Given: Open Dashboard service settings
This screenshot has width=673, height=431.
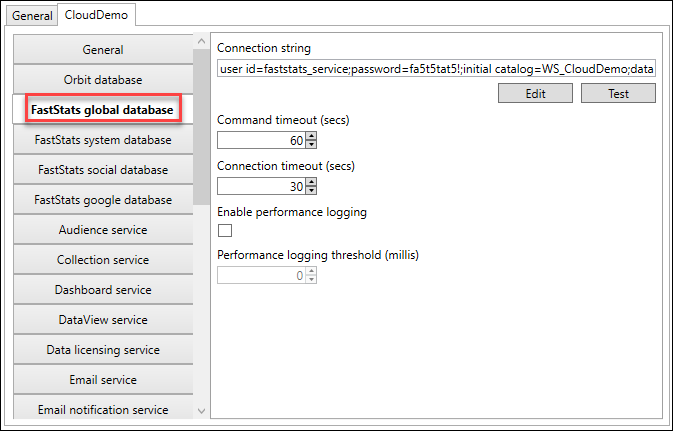Looking at the screenshot, I should pyautogui.click(x=103, y=290).
